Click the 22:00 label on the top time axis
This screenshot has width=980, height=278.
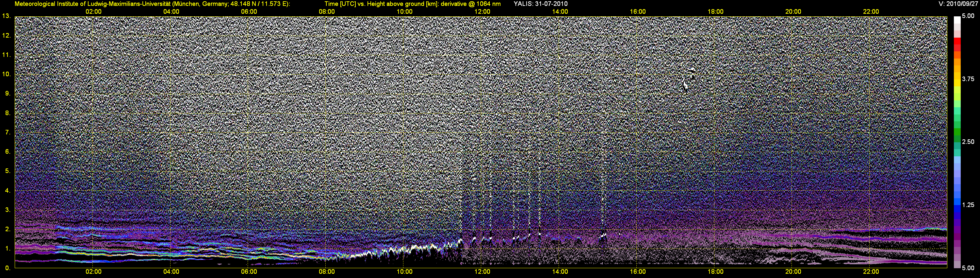pyautogui.click(x=871, y=12)
